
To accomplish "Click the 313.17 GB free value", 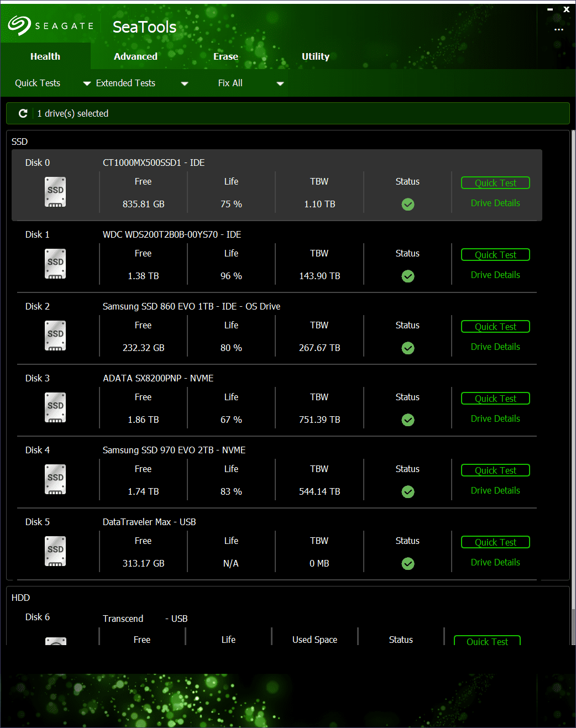I will (143, 563).
